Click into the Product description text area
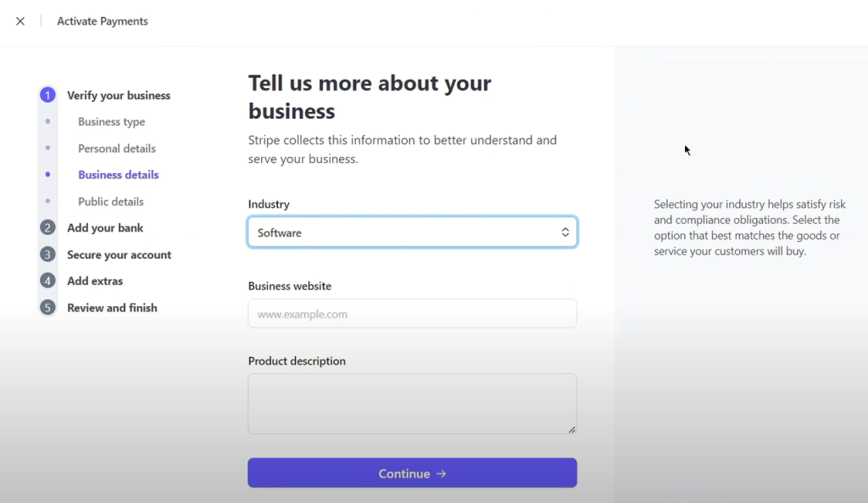The height and width of the screenshot is (503, 868). pyautogui.click(x=412, y=404)
